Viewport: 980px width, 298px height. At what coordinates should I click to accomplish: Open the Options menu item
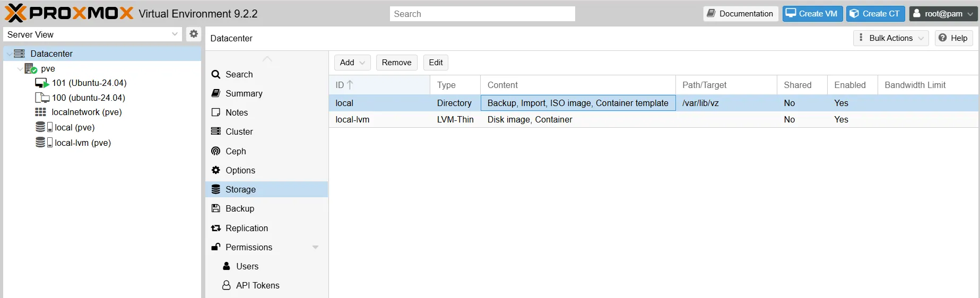pos(266,170)
